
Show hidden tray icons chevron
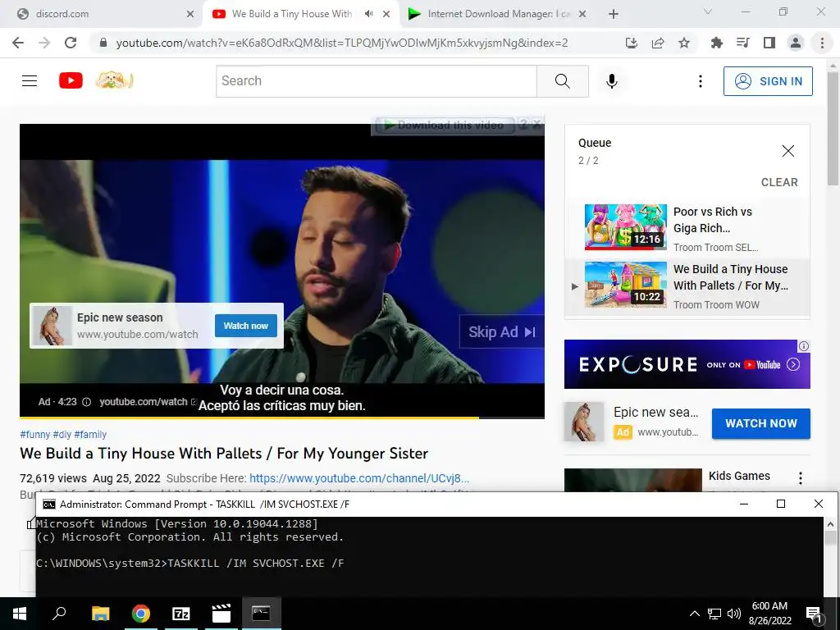click(x=694, y=614)
